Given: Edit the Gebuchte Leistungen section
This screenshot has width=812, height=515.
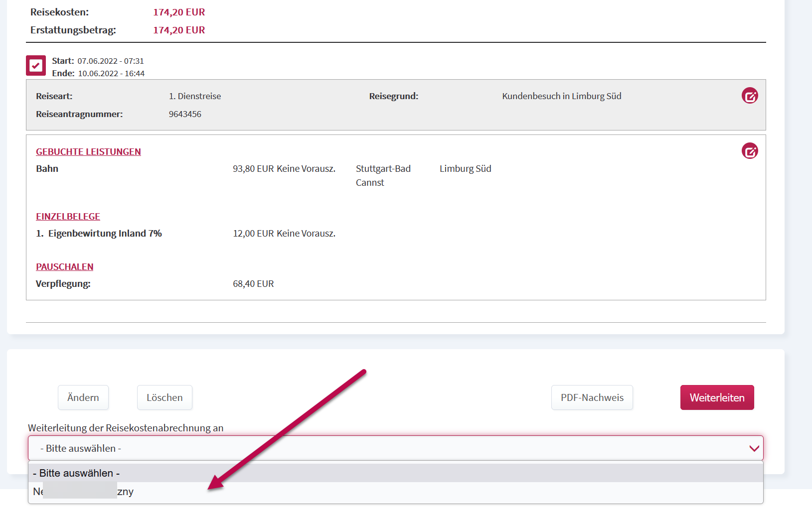Looking at the screenshot, I should tap(750, 151).
